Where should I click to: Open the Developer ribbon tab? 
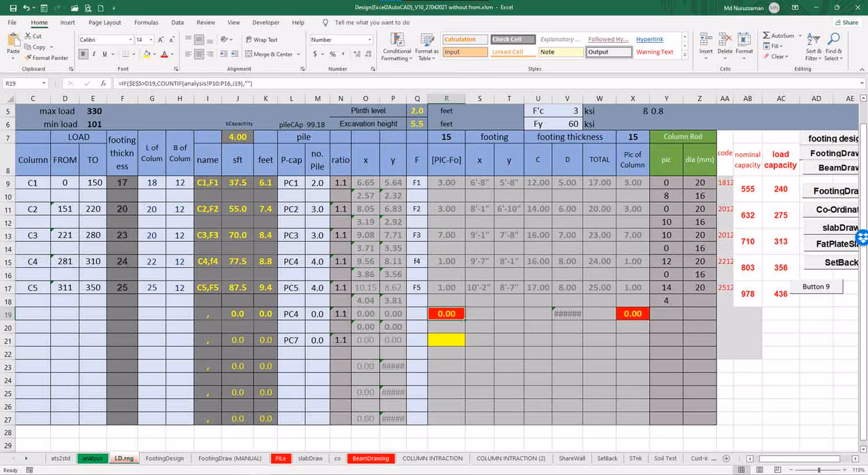[265, 22]
